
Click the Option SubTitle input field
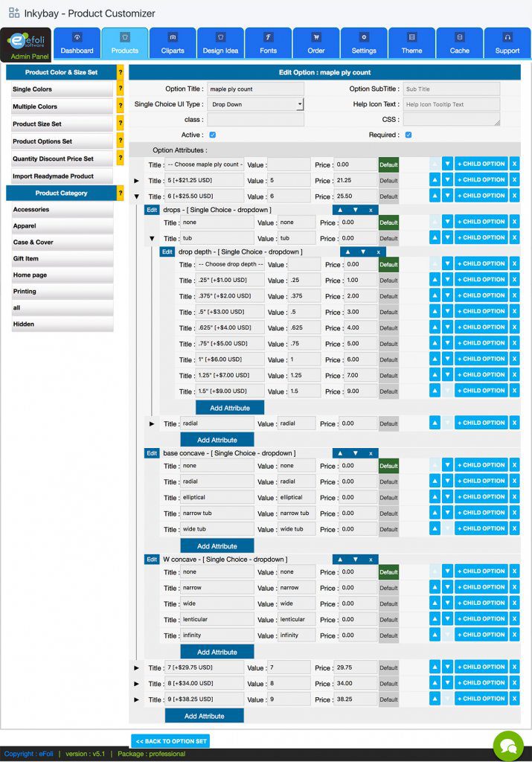452,89
